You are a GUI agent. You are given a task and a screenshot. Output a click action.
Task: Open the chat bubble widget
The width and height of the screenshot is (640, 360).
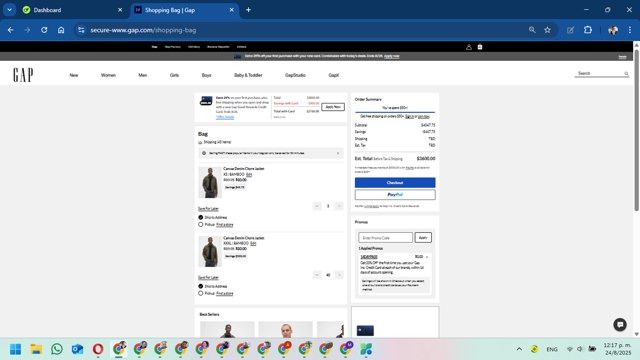tap(620, 324)
